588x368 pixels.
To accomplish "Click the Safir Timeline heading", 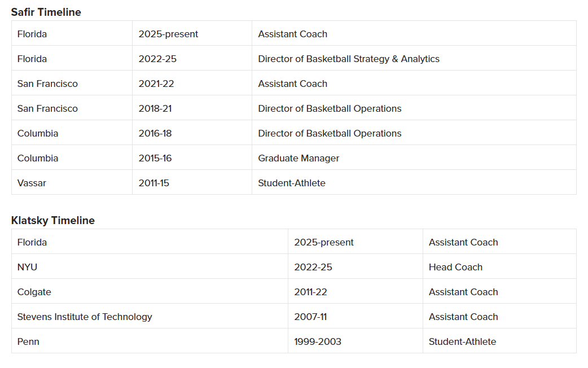I will pos(46,12).
